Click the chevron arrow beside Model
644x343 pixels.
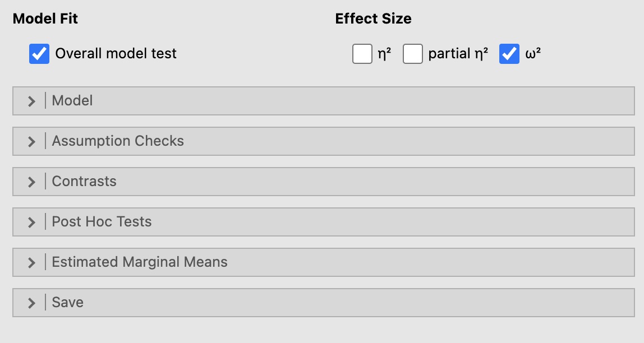32,101
